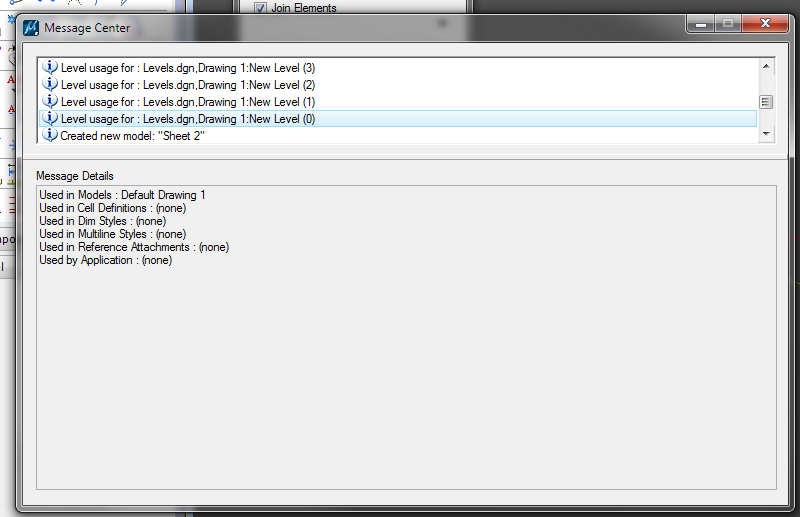
Task: Select the highlighted New Level (0) message row
Action: tap(398, 118)
